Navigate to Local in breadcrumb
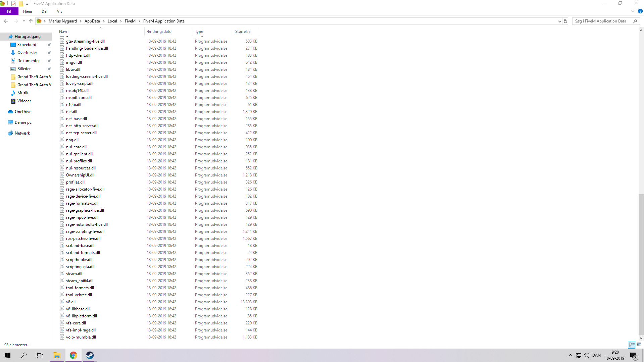This screenshot has height=362, width=644. click(112, 21)
